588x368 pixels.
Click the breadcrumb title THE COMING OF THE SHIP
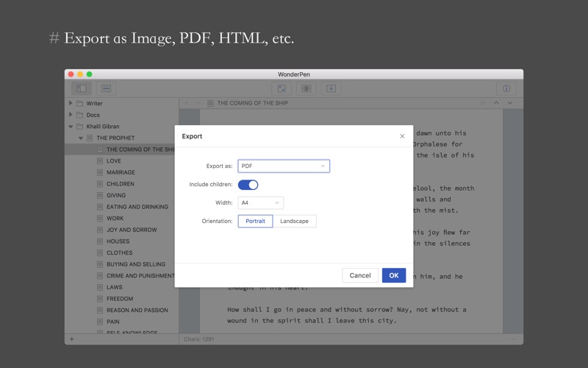point(253,103)
